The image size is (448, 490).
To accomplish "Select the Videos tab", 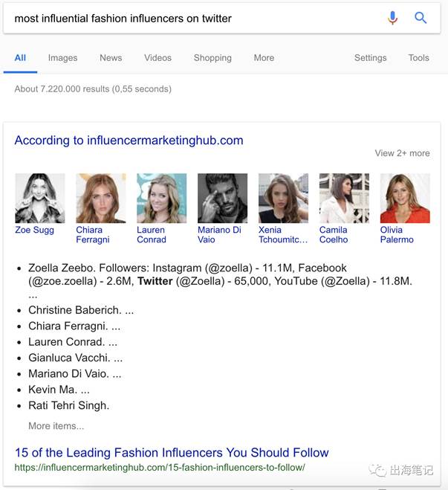I will [158, 58].
